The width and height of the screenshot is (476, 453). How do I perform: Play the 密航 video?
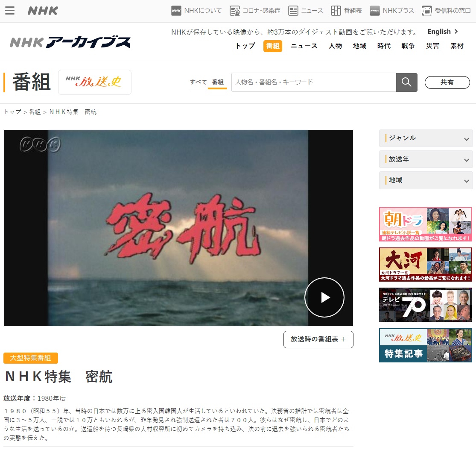pos(324,297)
